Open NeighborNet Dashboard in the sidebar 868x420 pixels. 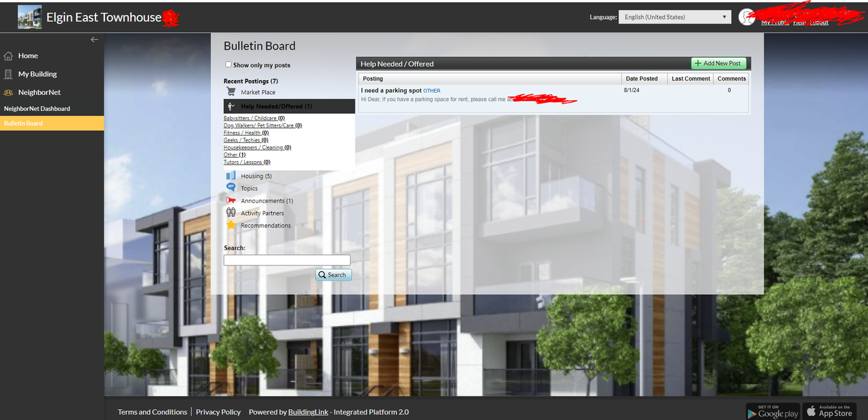point(37,108)
